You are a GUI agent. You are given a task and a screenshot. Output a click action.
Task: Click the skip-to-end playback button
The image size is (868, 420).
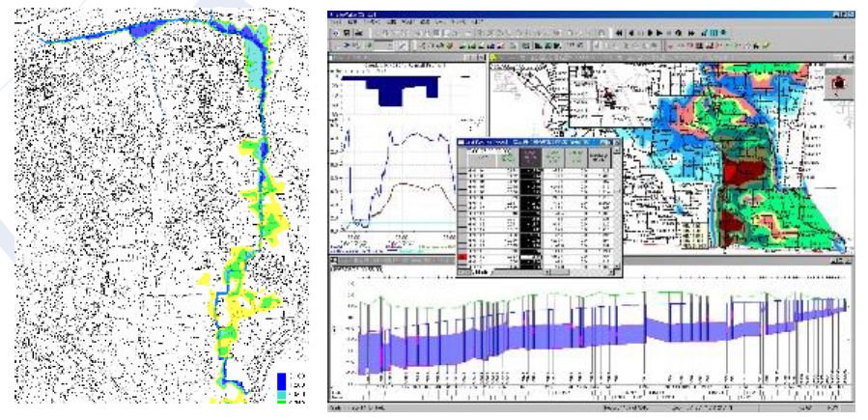[x=691, y=32]
